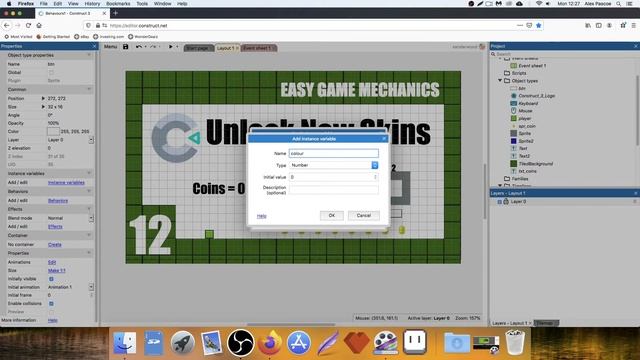The width and height of the screenshot is (640, 360).
Task: Select the spr_coin object in Project panel
Action: 527,126
